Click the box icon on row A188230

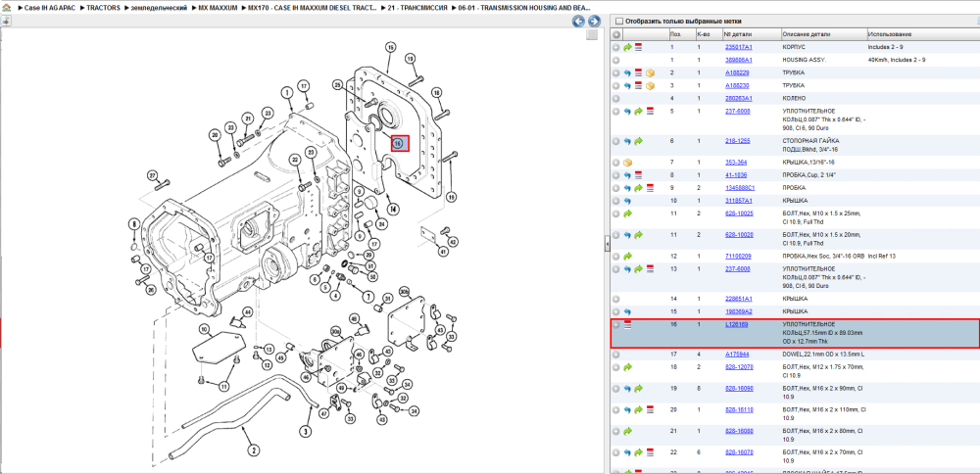650,85
